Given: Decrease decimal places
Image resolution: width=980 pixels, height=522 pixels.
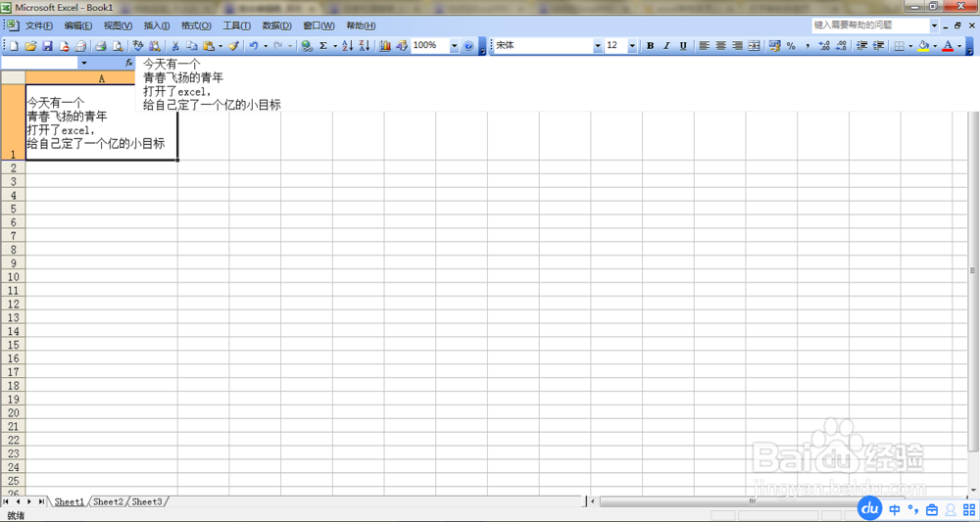Looking at the screenshot, I should 841,46.
